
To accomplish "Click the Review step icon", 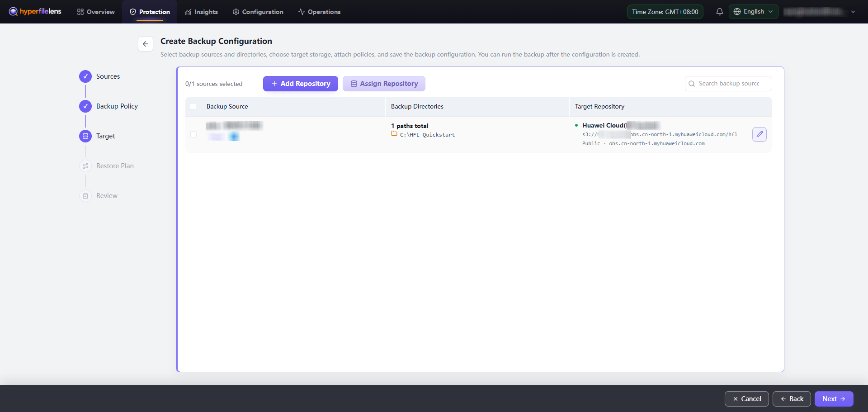I will click(85, 196).
